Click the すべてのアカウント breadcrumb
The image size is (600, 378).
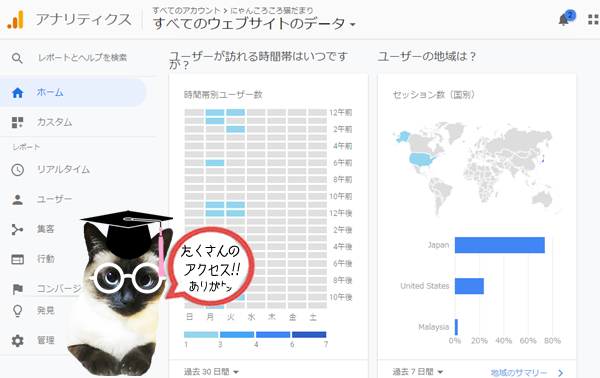pos(186,10)
